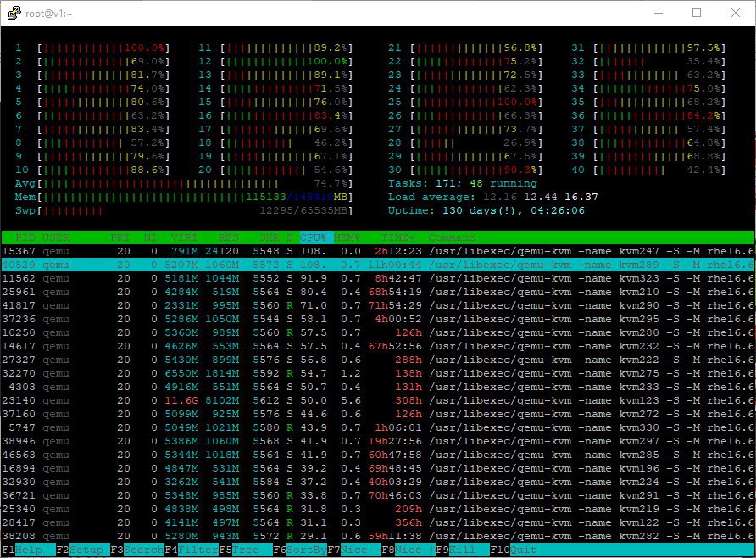Click F9 Kill in function bar
This screenshot has height=558, width=756.
point(463,550)
